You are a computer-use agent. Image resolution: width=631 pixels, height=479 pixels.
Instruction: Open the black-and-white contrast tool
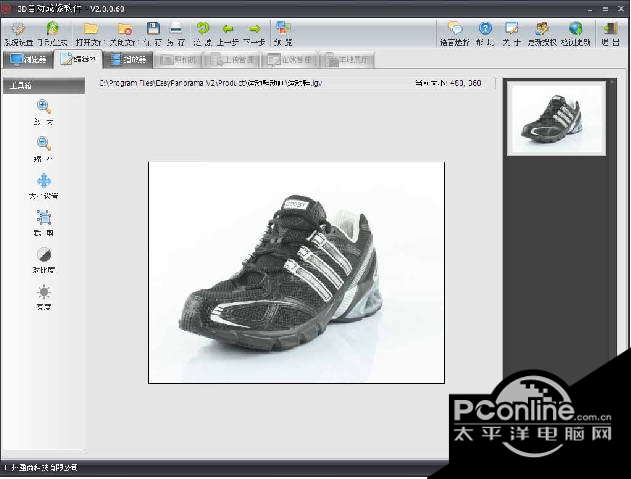point(44,255)
